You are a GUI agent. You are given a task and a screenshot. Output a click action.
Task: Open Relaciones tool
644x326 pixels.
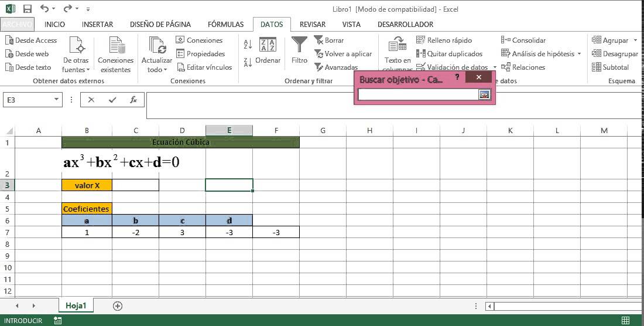point(523,67)
